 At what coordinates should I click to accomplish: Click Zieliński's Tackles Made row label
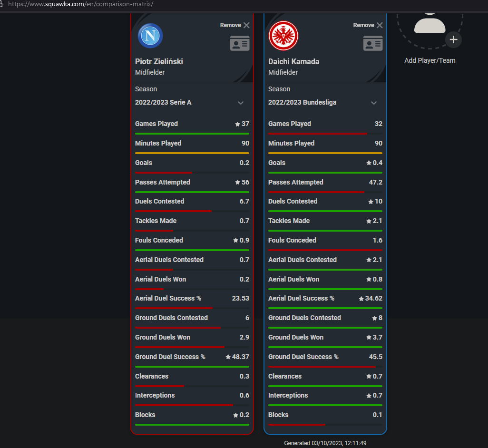[156, 221]
